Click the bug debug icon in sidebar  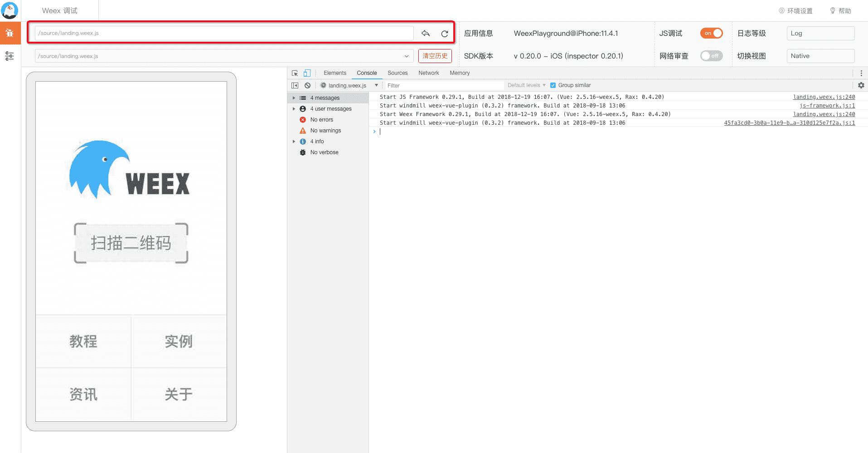[10, 33]
